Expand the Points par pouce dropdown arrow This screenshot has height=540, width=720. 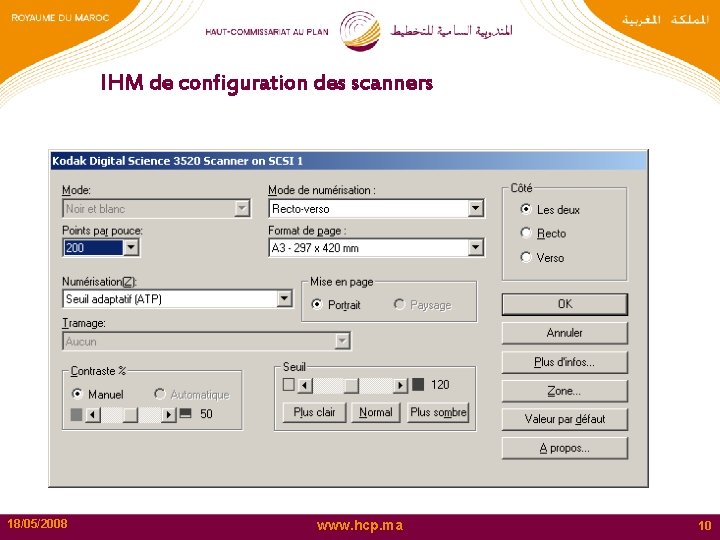(131, 248)
